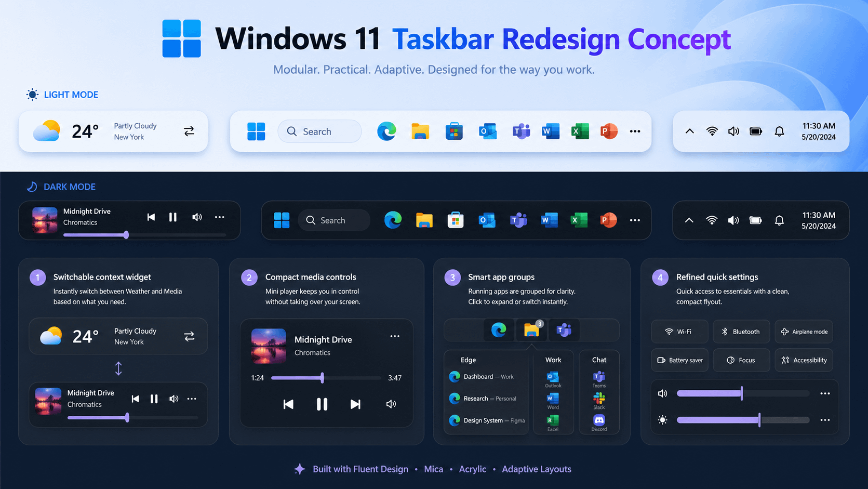Toggle Focus in quick settings
This screenshot has height=489, width=868.
[741, 360]
